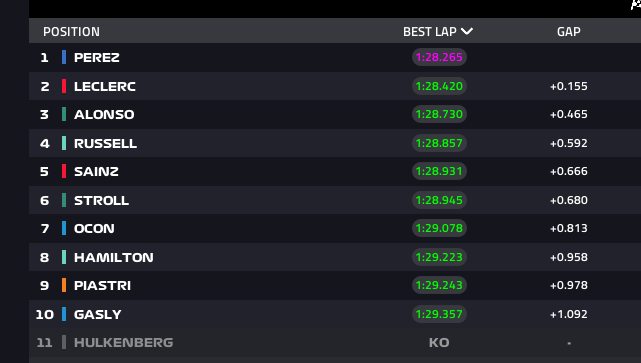Select the OCON row name

coord(94,228)
